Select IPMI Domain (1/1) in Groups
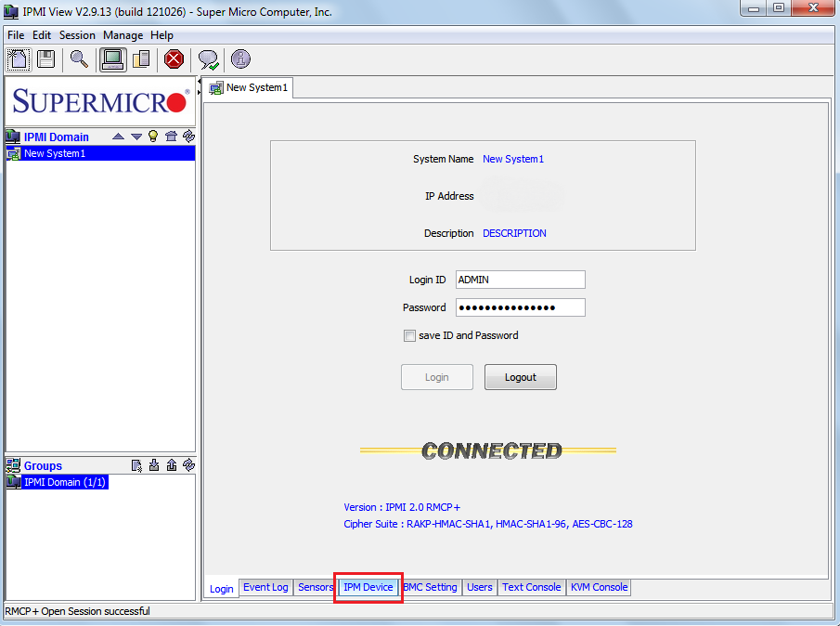The width and height of the screenshot is (840, 626). [x=65, y=482]
